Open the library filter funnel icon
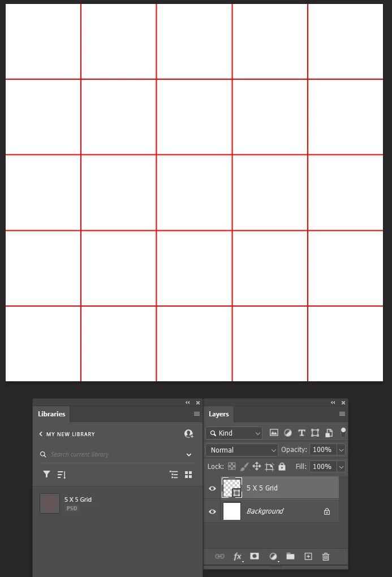This screenshot has width=392, height=577. click(46, 475)
